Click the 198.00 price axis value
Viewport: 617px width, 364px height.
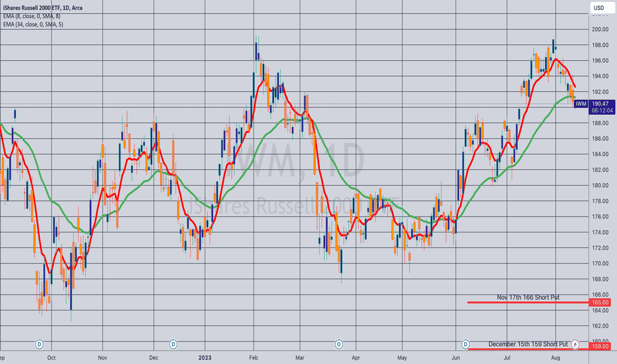(600, 45)
